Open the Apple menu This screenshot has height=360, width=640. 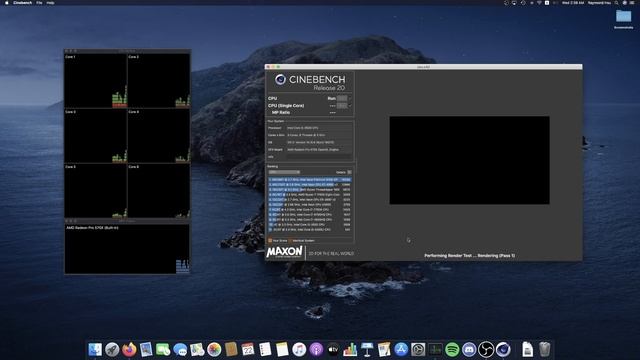click(x=6, y=3)
